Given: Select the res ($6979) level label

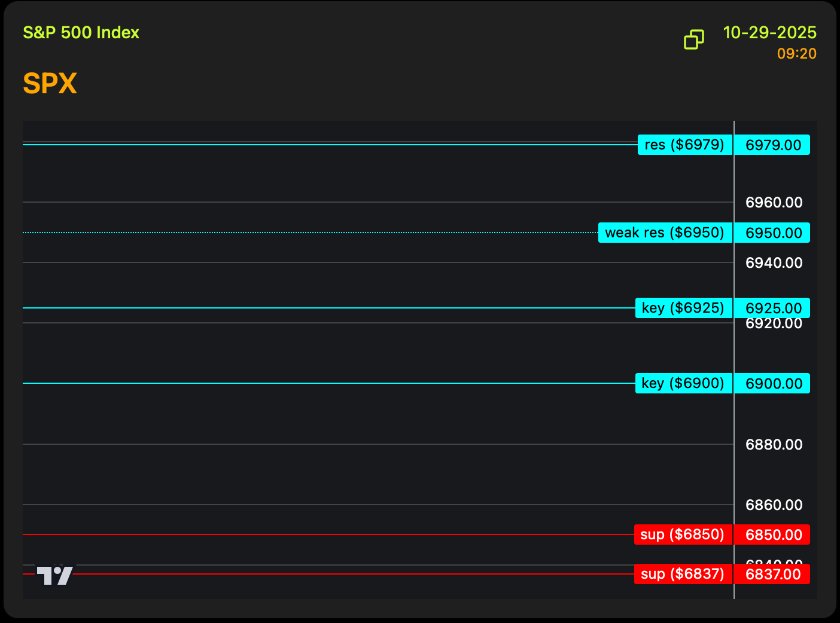Looking at the screenshot, I should click(x=684, y=145).
